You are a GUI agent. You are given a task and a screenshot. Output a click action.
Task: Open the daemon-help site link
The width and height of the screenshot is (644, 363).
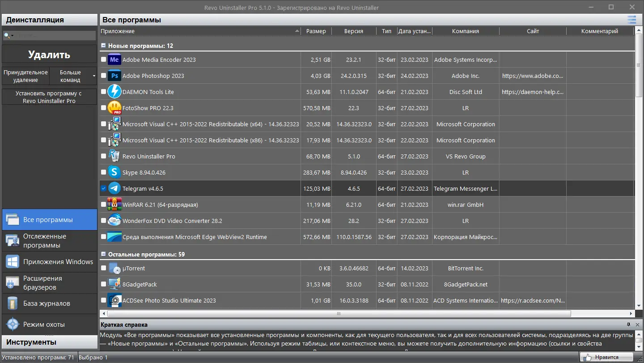(533, 92)
